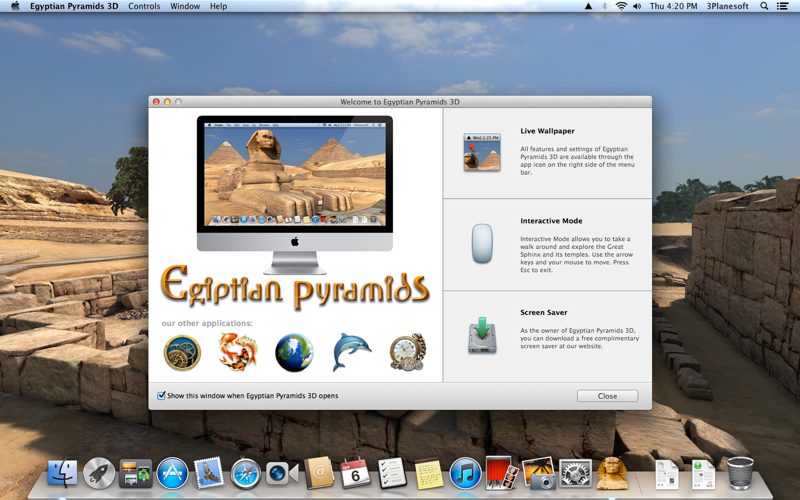Screen dimensions: 800x500
Task: Click the Live Wallpaper heading
Action: (x=547, y=131)
